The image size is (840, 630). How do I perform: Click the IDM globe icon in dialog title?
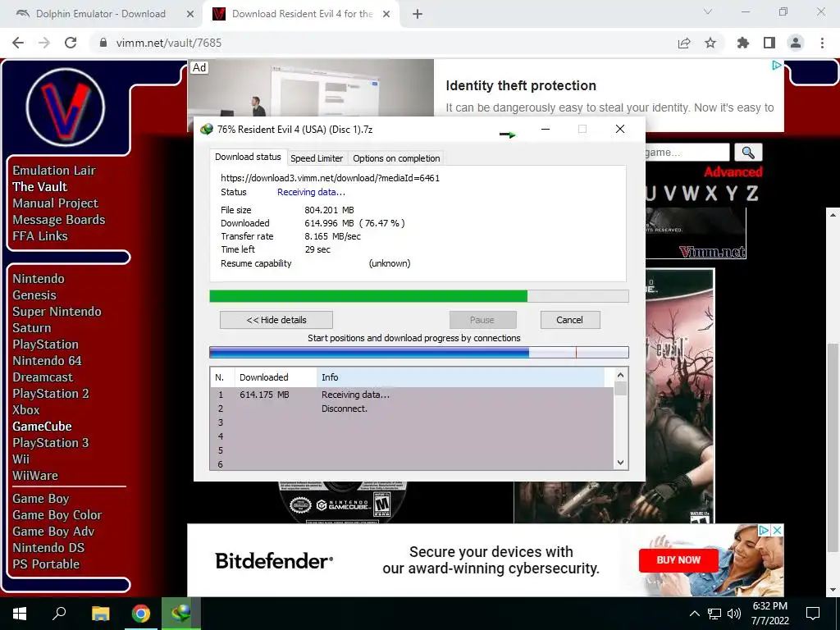206,130
